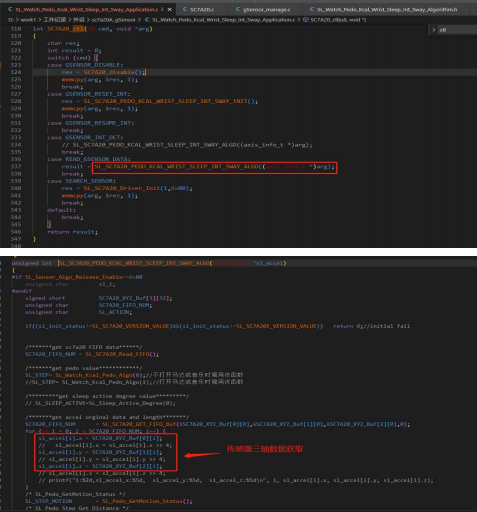The height and width of the screenshot is (512, 477).
Task: Click the 'SL_SC7A20_Read_FIFO()' call
Action: pyautogui.click(x=122, y=354)
